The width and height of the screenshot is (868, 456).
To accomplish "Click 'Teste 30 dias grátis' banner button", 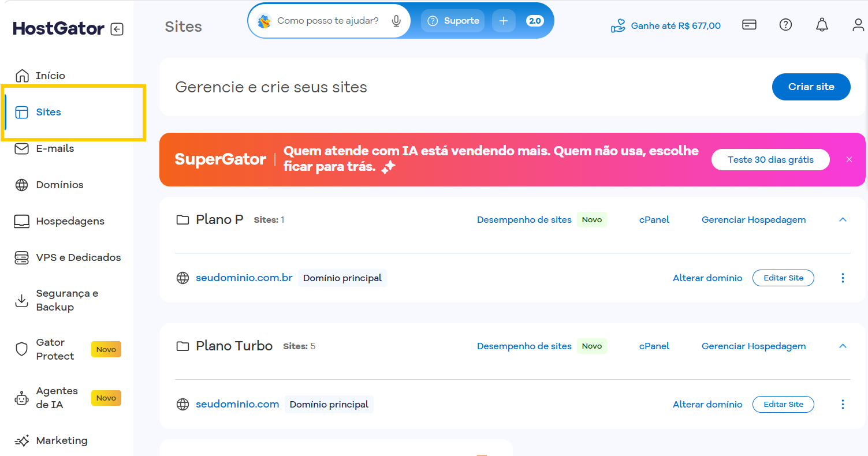I will (x=770, y=160).
